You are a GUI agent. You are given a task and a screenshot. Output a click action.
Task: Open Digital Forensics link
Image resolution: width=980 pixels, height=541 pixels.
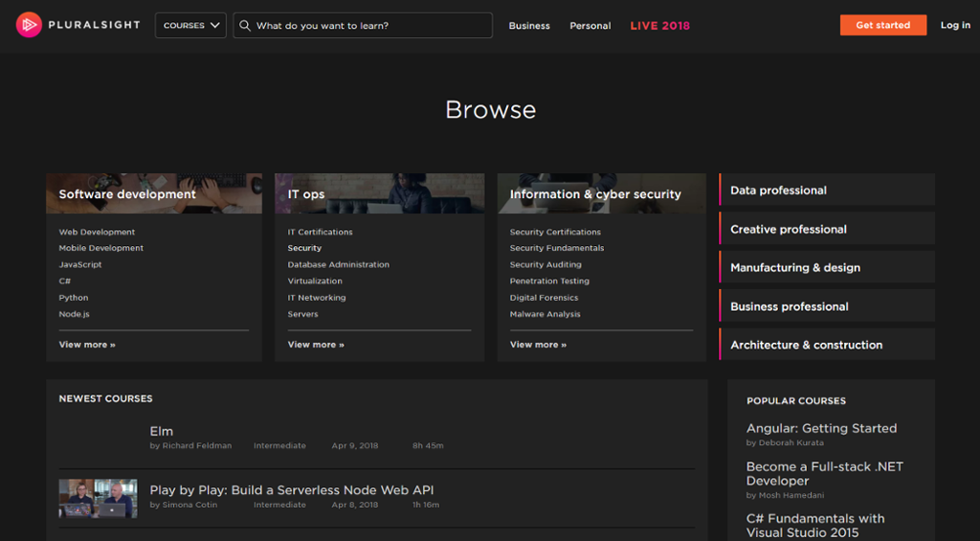click(544, 298)
